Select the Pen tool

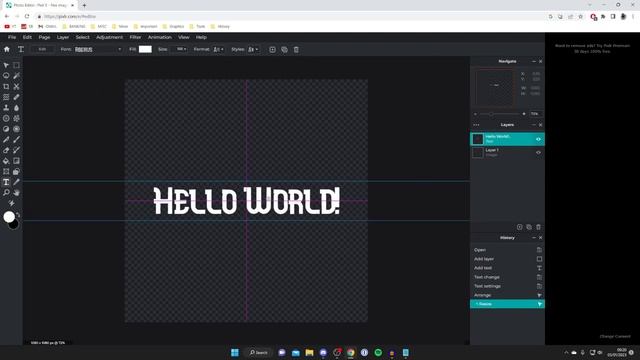[x=6, y=140]
